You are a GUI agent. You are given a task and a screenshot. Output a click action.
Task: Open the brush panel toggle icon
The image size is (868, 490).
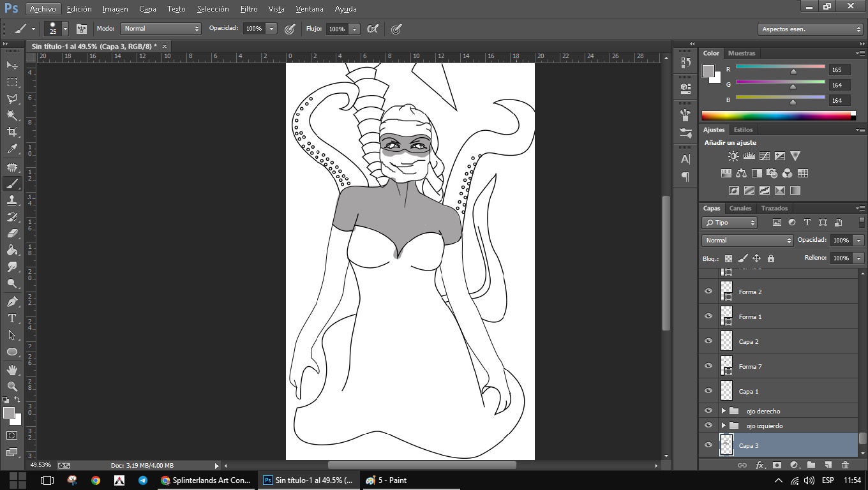point(82,29)
